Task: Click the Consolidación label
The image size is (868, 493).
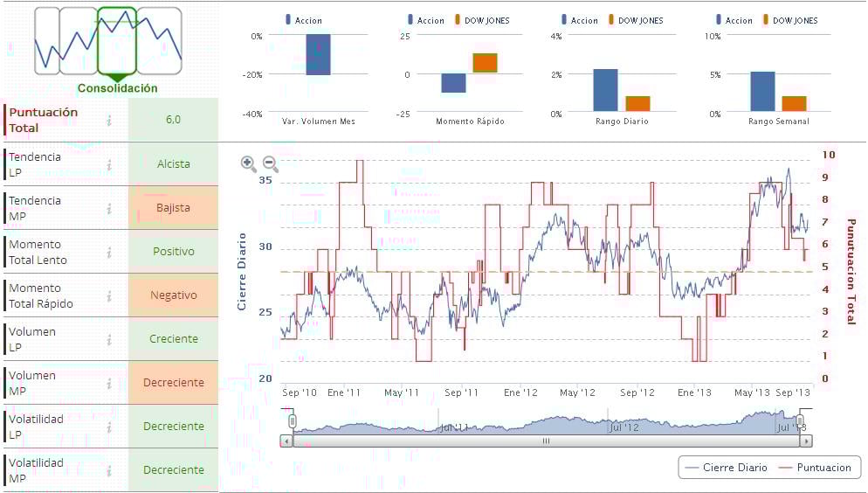Action: pyautogui.click(x=117, y=88)
